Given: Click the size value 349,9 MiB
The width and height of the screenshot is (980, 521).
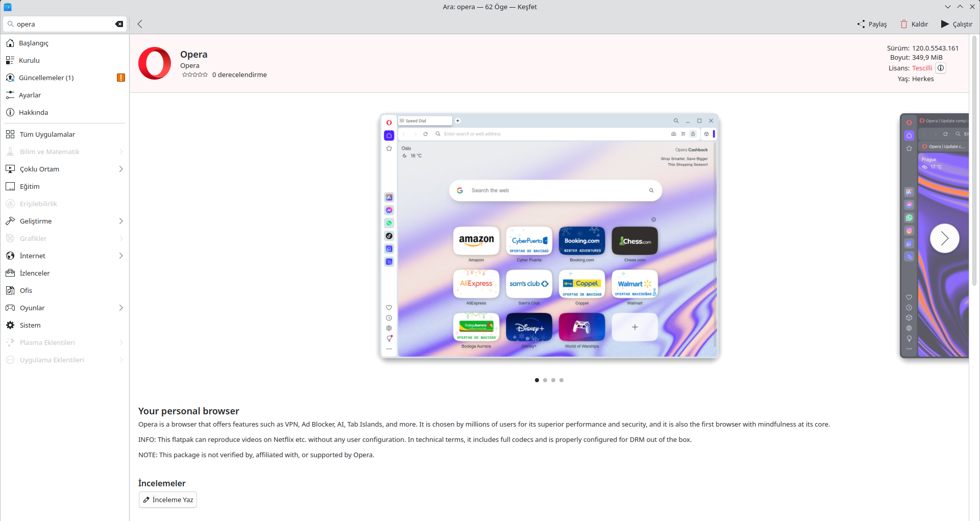Looking at the screenshot, I should (927, 58).
